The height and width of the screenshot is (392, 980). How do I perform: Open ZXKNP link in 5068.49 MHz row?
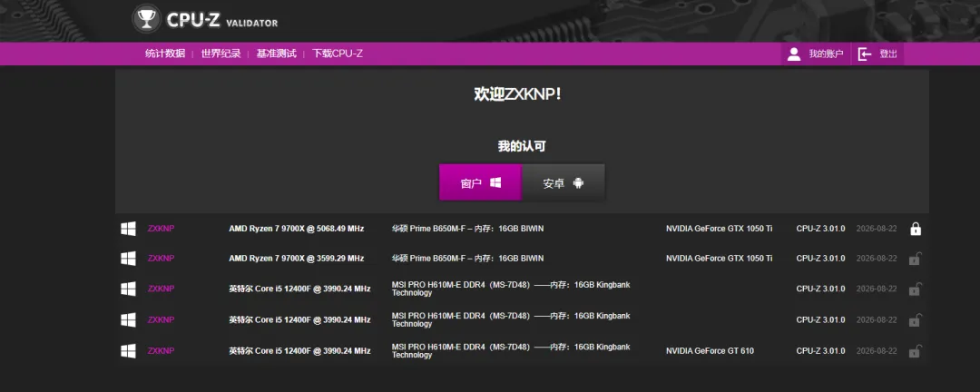coord(161,229)
